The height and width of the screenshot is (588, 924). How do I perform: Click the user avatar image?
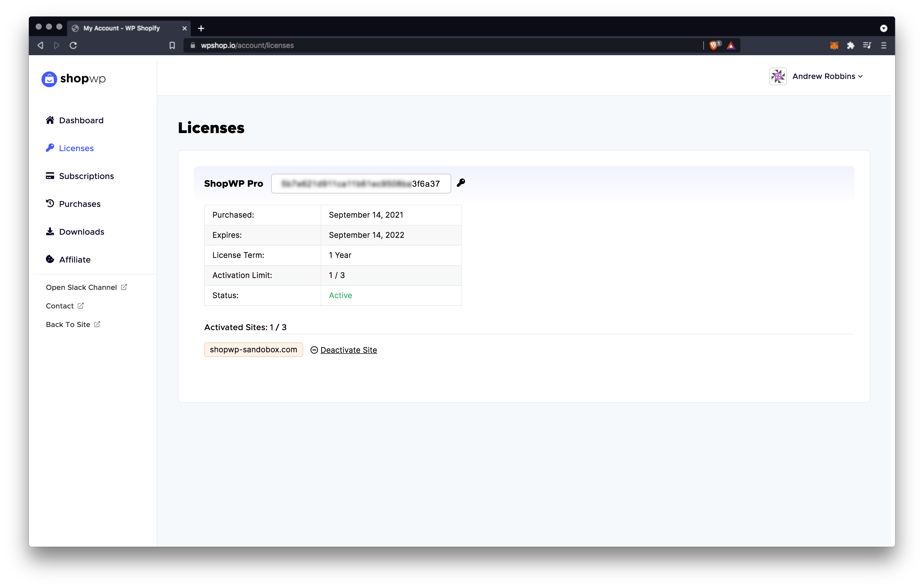click(778, 76)
